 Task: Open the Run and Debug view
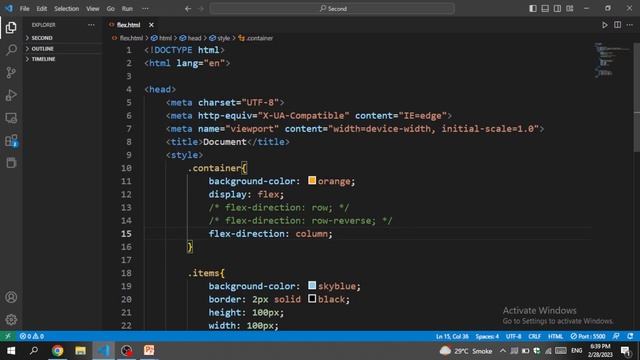(x=11, y=95)
